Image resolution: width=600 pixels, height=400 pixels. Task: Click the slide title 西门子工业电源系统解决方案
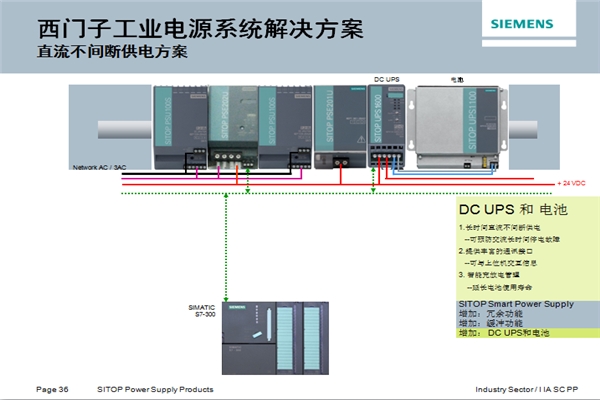coord(201,29)
